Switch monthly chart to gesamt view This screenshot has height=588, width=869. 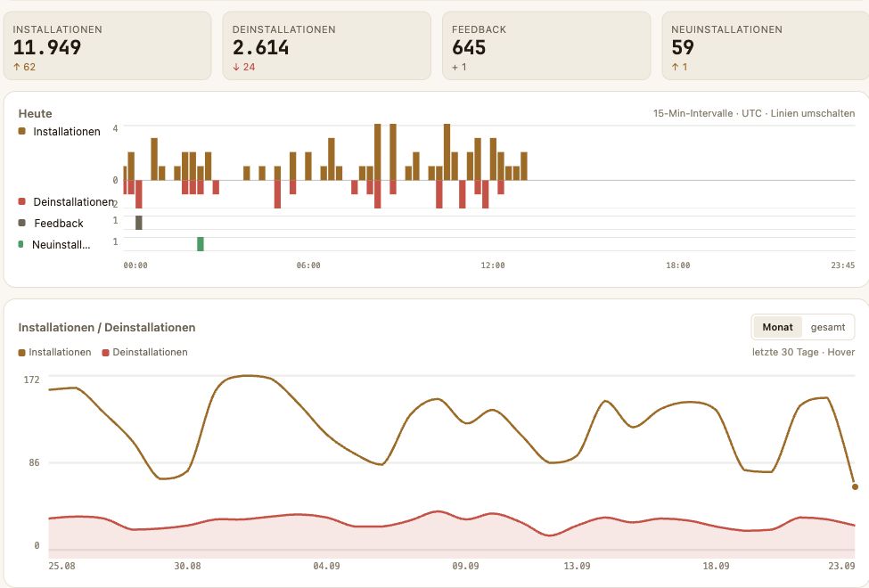[x=827, y=327]
